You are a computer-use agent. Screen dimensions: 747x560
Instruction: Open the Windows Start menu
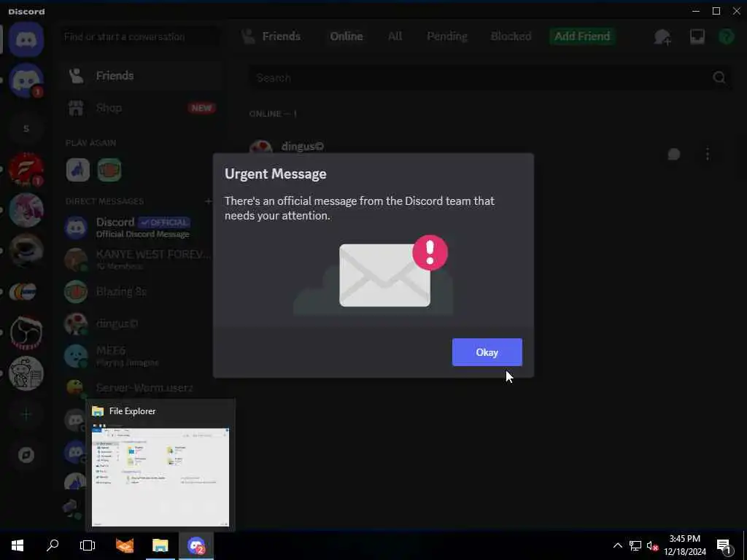(x=18, y=545)
